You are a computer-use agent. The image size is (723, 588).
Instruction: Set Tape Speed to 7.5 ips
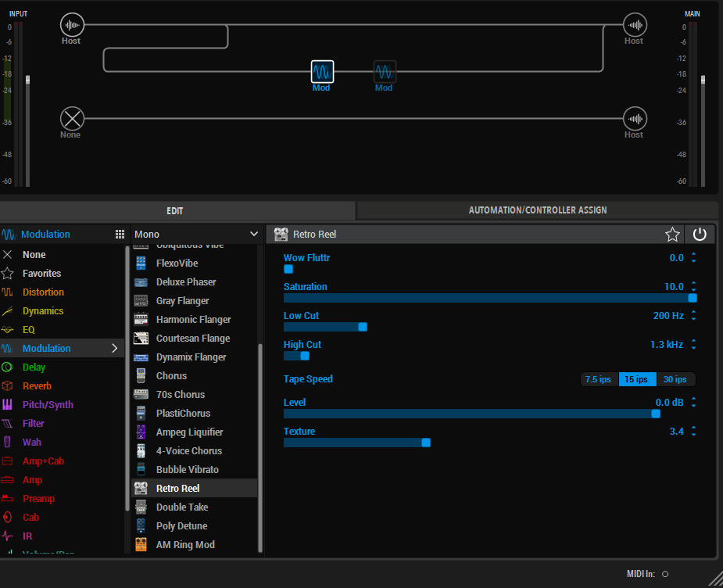599,379
